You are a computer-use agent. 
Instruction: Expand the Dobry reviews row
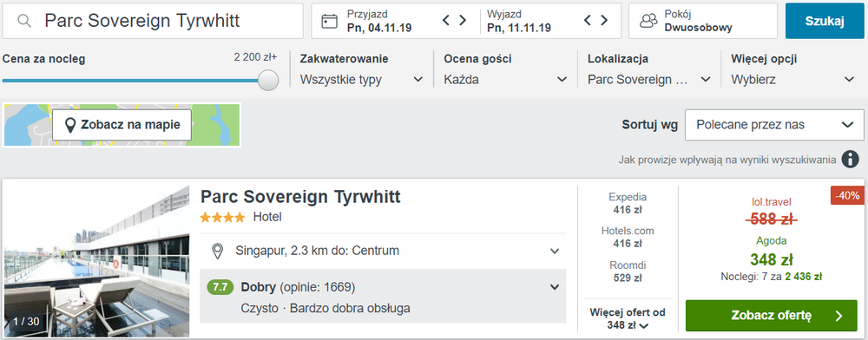point(383,296)
